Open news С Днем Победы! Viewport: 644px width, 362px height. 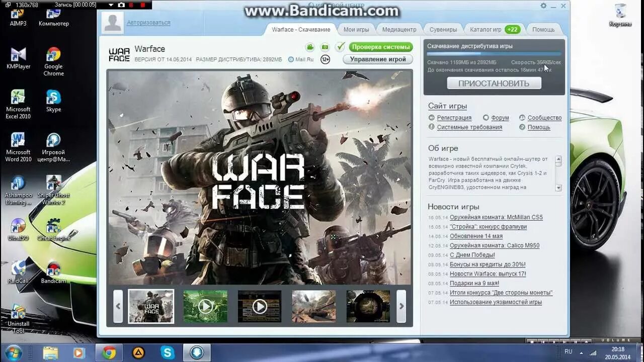pyautogui.click(x=472, y=255)
